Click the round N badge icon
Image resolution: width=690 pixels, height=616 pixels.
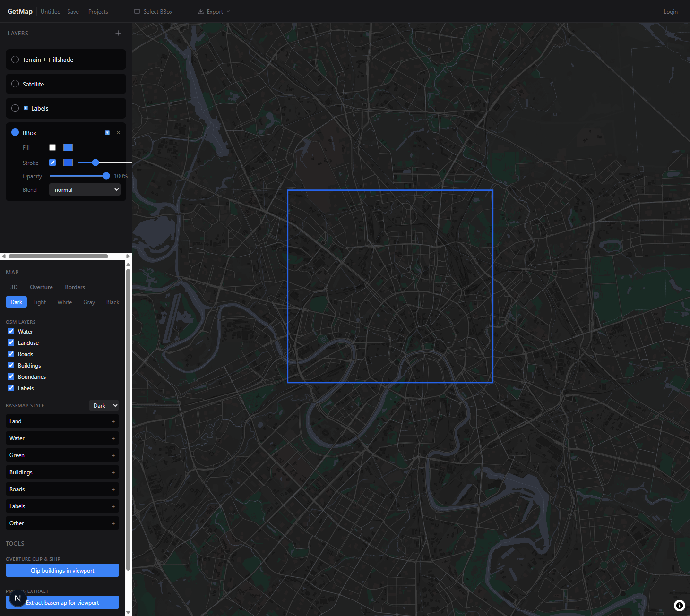[17, 598]
